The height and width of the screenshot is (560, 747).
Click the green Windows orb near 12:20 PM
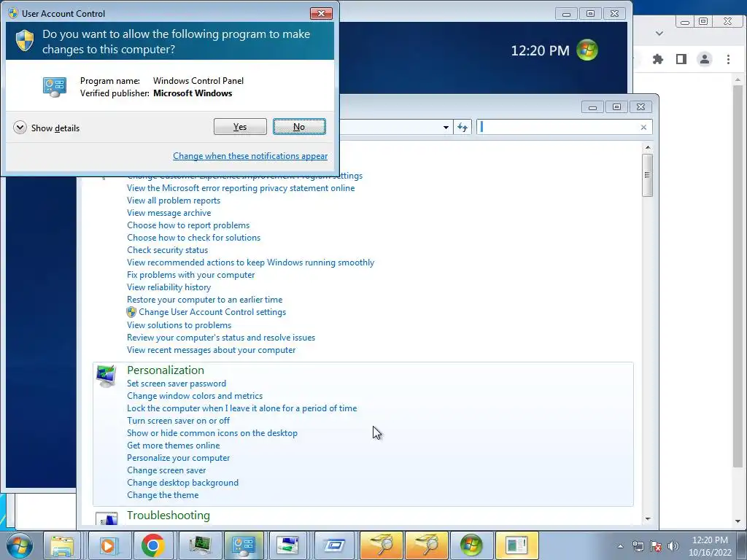[x=587, y=50]
